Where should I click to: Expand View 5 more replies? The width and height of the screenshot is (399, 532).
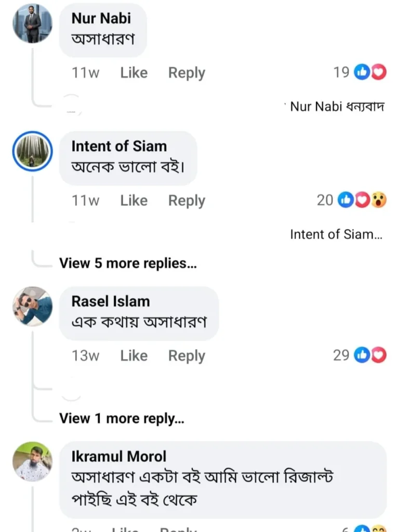(x=128, y=263)
